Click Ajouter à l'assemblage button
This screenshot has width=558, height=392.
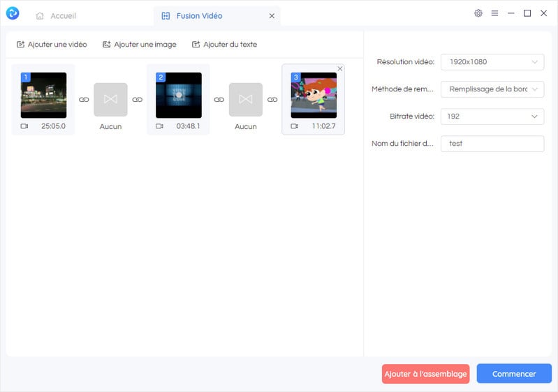point(425,374)
